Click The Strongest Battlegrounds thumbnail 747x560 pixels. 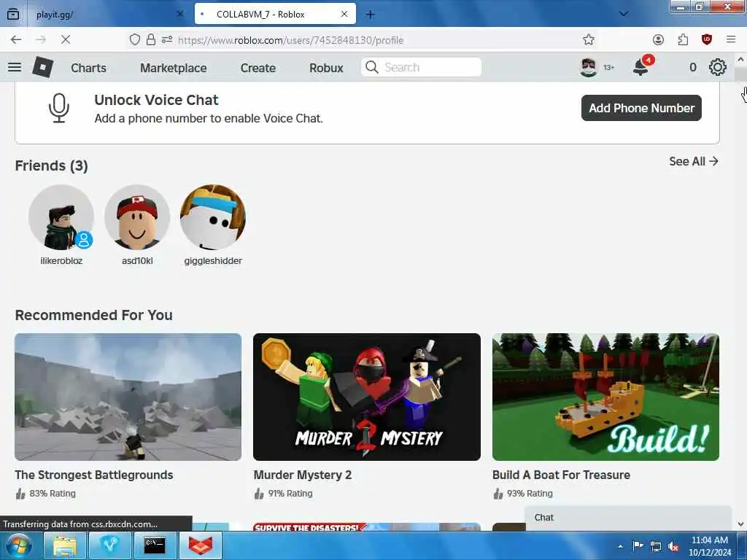128,397
